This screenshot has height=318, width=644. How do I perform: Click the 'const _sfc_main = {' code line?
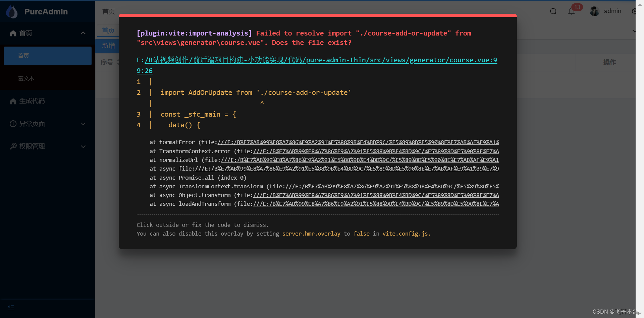[x=198, y=115]
